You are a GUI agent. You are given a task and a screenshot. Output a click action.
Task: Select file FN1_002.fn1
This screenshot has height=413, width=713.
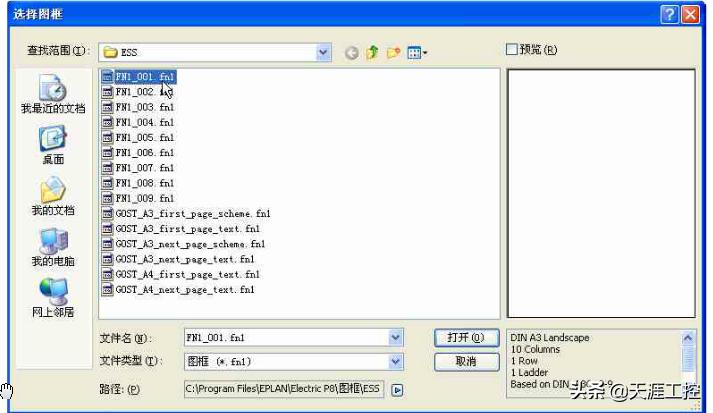pyautogui.click(x=139, y=92)
